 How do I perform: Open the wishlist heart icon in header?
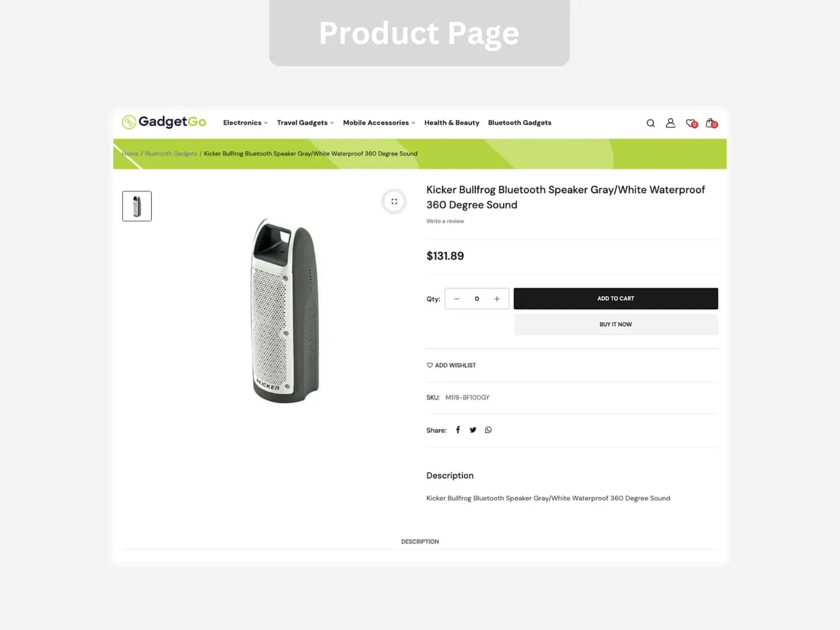tap(691, 123)
